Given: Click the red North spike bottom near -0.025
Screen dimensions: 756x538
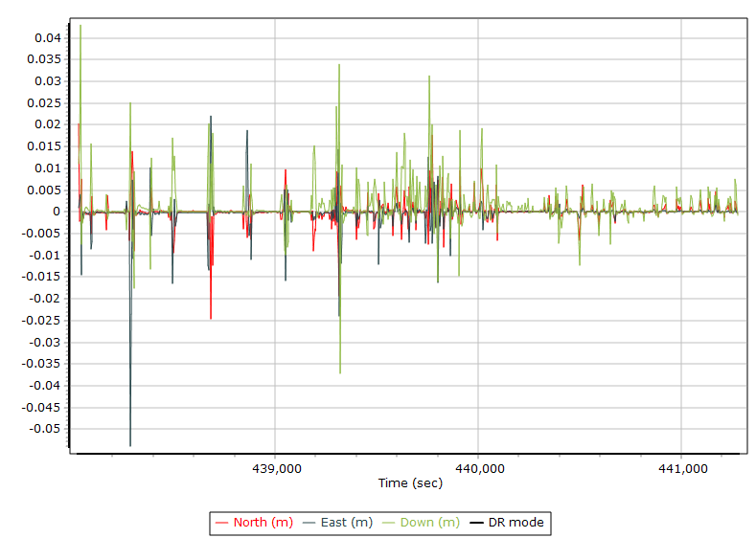Looking at the screenshot, I should click(x=211, y=317).
